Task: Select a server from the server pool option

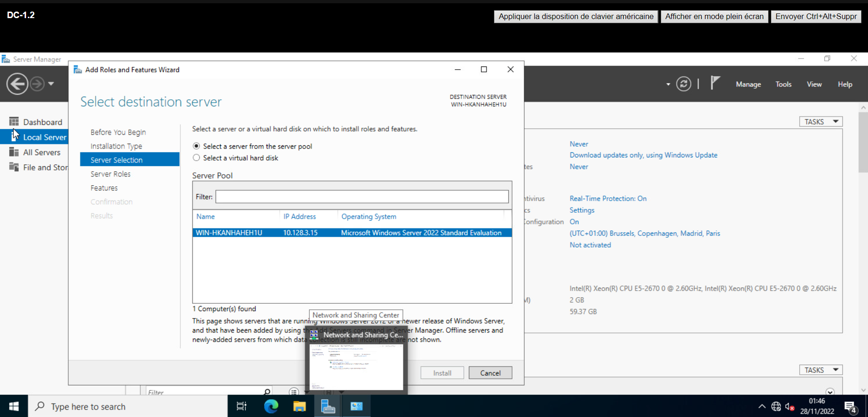Action: click(x=197, y=146)
